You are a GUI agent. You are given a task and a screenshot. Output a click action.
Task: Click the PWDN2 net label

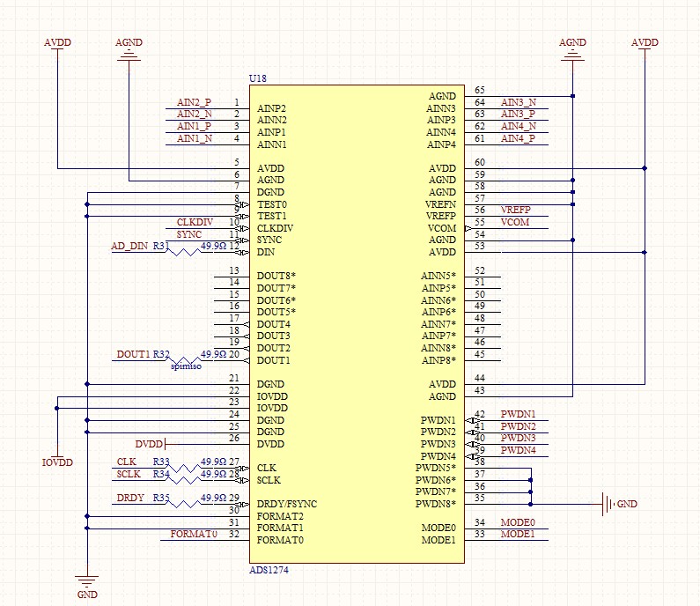tap(518, 426)
